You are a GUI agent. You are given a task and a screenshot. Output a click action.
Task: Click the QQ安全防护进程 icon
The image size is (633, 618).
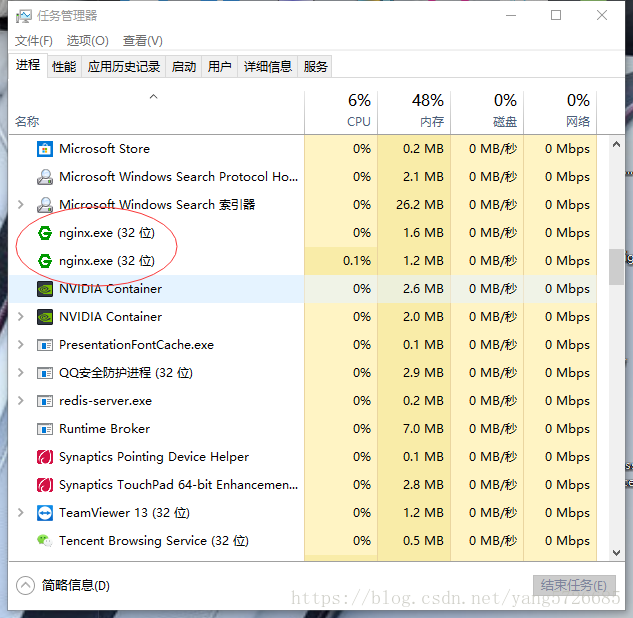(45, 373)
